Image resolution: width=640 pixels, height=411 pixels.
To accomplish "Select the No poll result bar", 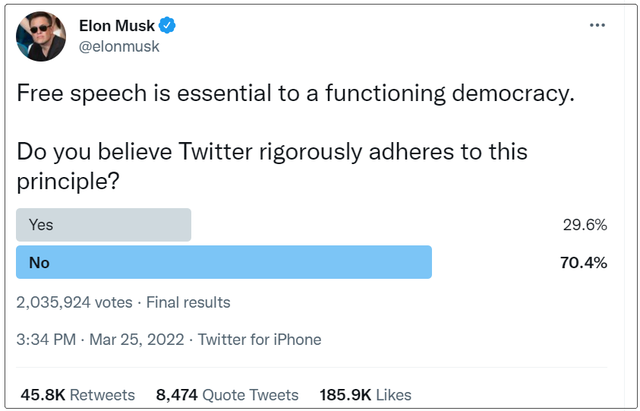I will [x=224, y=262].
